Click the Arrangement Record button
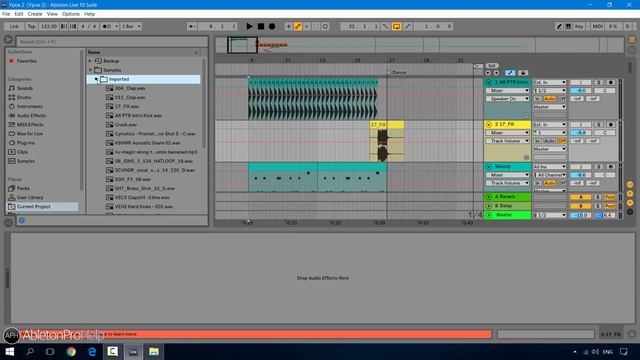Viewport: 640px width, 360px height. click(272, 26)
